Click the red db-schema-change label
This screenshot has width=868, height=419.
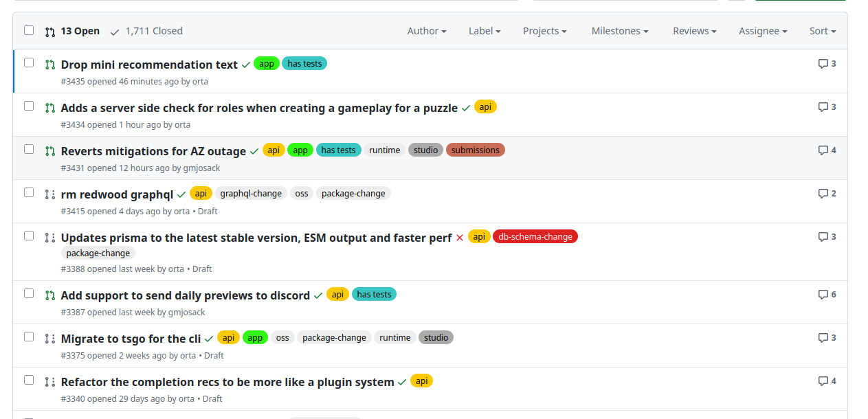pos(535,236)
